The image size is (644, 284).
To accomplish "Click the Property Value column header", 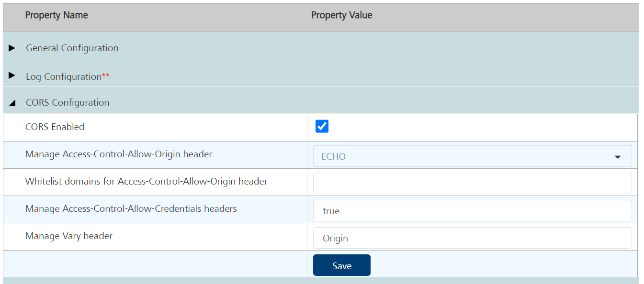I will pos(341,15).
